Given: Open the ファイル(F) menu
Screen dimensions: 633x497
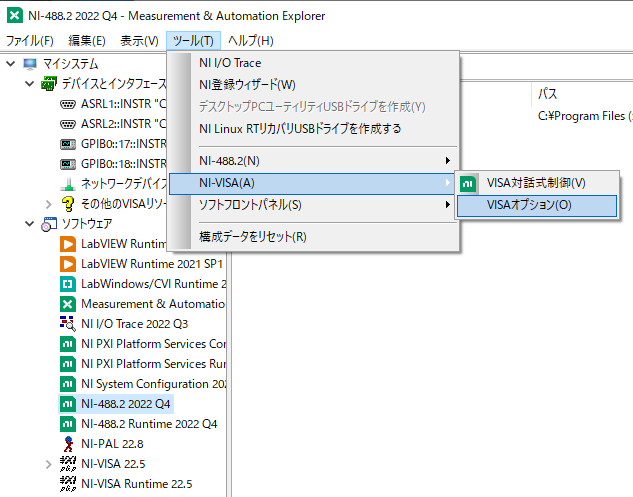Looking at the screenshot, I should point(29,41).
